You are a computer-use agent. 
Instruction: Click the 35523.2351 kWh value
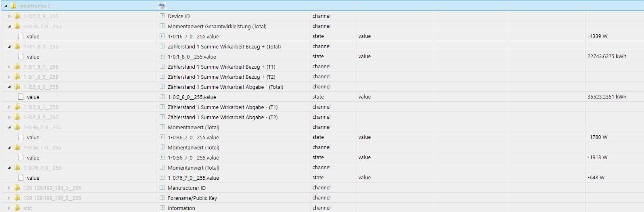coord(606,97)
